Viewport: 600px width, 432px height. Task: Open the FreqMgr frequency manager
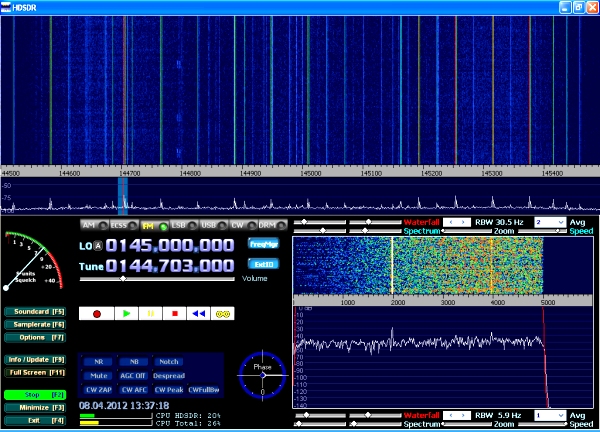pyautogui.click(x=263, y=243)
